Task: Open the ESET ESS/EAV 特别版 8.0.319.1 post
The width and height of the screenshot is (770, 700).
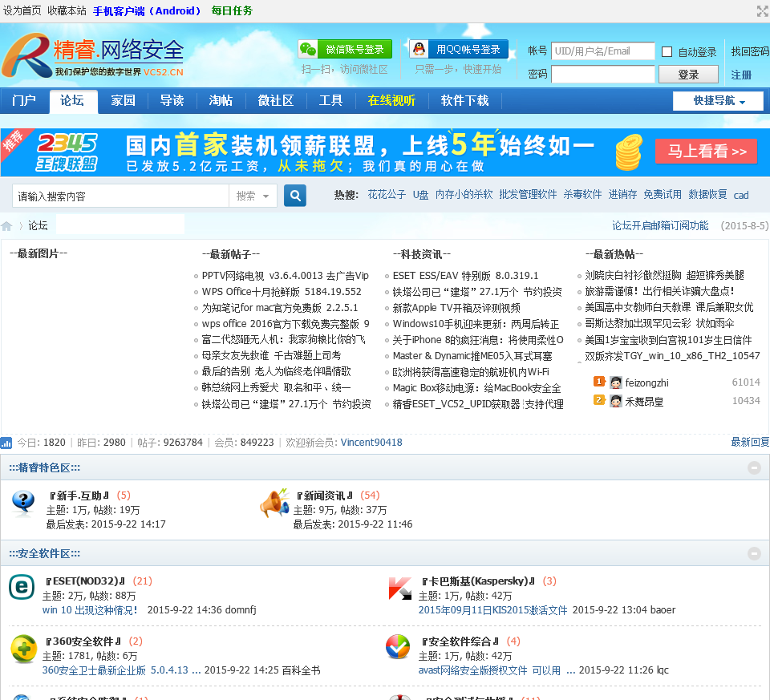Action: click(x=465, y=276)
